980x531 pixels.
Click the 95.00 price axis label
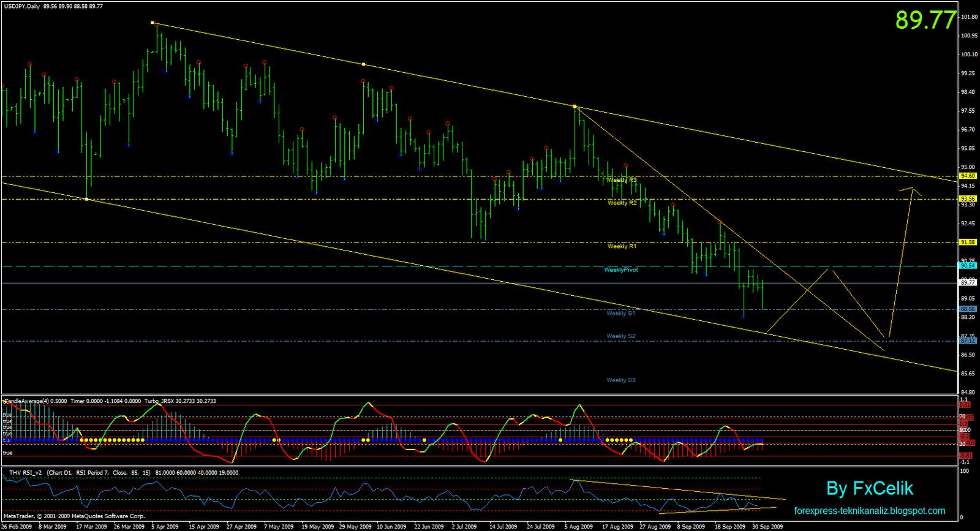pyautogui.click(x=968, y=167)
